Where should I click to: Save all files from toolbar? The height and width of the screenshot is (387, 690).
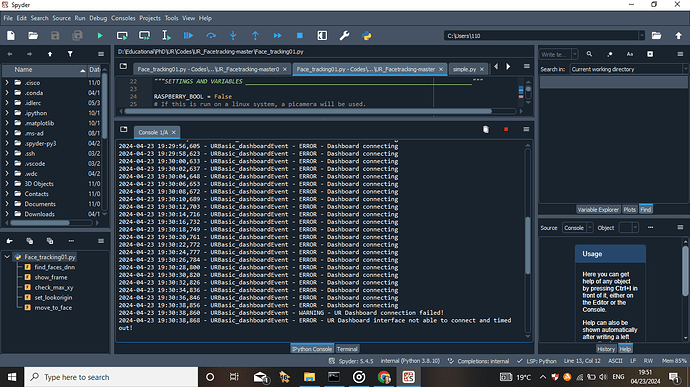pos(77,36)
